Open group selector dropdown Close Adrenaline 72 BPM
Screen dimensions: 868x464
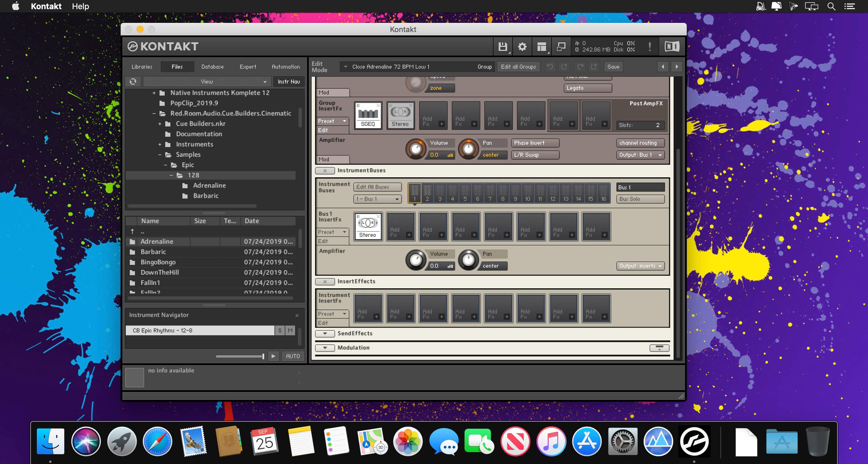(x=417, y=67)
